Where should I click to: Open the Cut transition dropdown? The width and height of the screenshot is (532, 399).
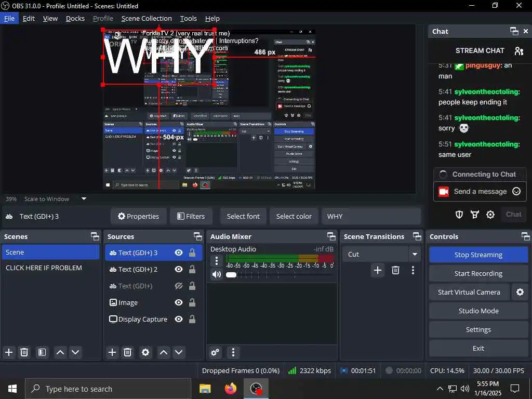415,254
